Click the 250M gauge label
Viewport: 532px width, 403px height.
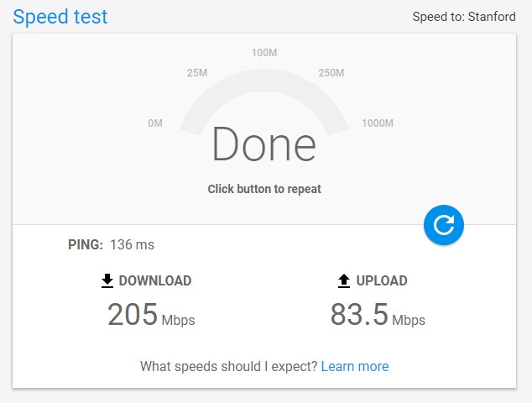331,73
